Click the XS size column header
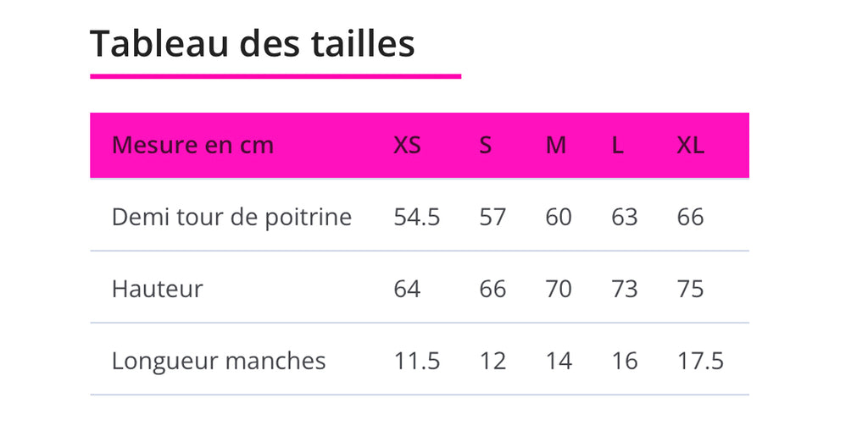The width and height of the screenshot is (868, 431). click(407, 145)
